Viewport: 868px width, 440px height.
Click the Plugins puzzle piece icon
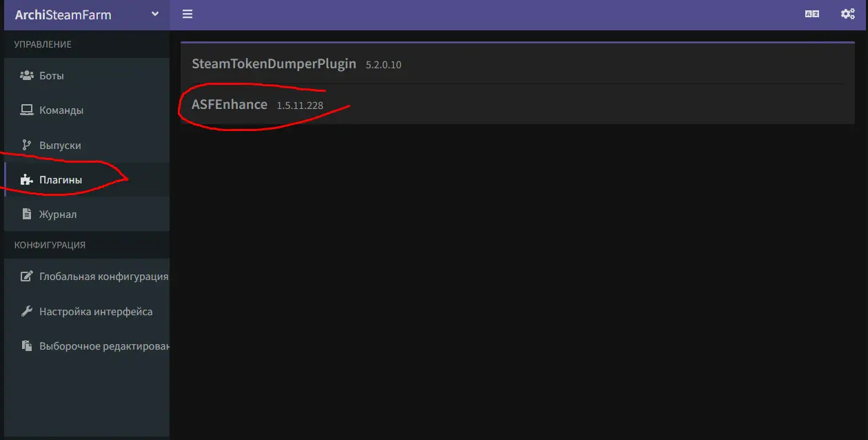(26, 180)
